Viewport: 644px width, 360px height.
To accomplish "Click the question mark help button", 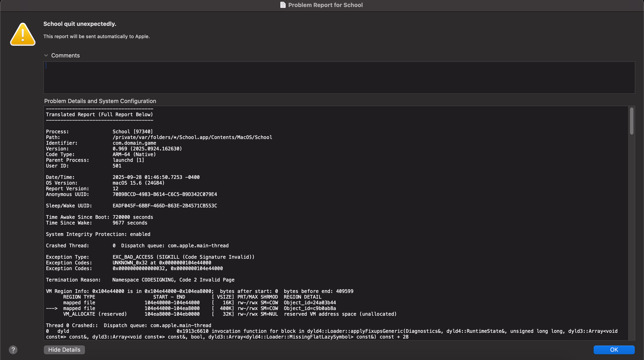I will pos(13,349).
